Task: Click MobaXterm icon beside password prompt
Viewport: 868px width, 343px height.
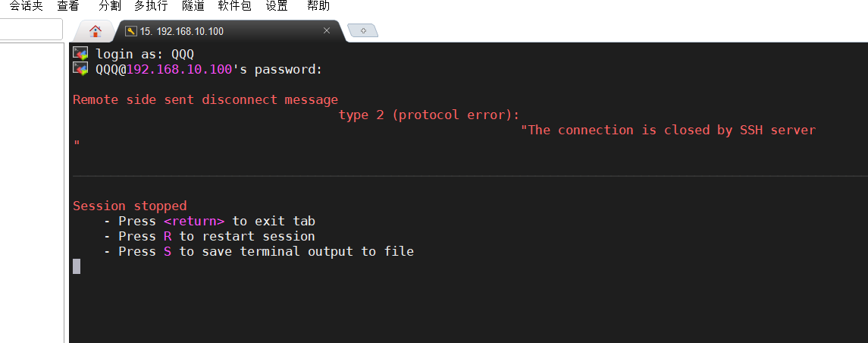Action: tap(80, 69)
